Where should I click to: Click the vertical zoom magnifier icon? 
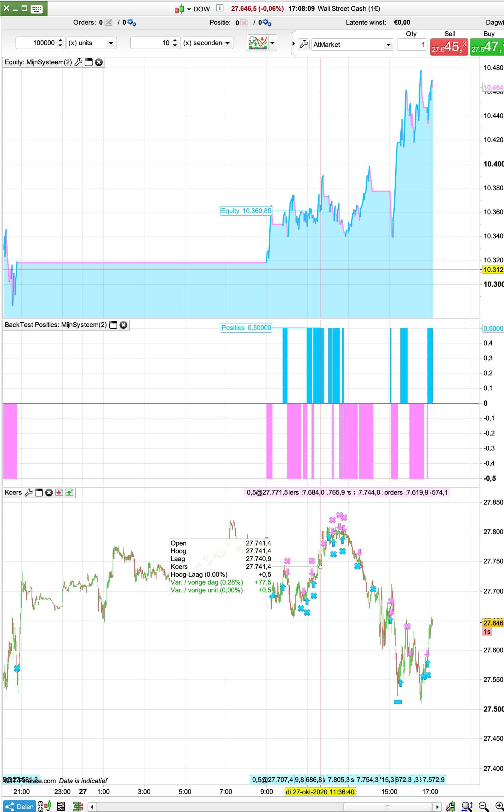click(467, 807)
